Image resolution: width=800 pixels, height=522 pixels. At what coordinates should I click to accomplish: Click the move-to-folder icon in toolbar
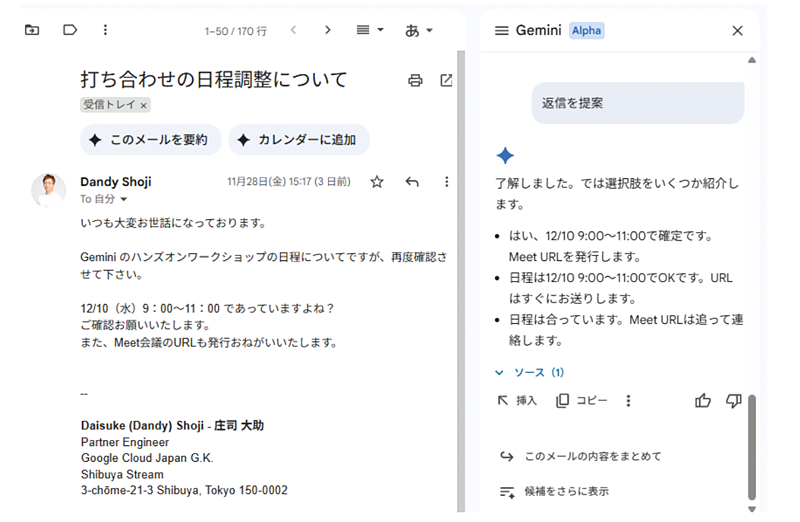(x=32, y=30)
